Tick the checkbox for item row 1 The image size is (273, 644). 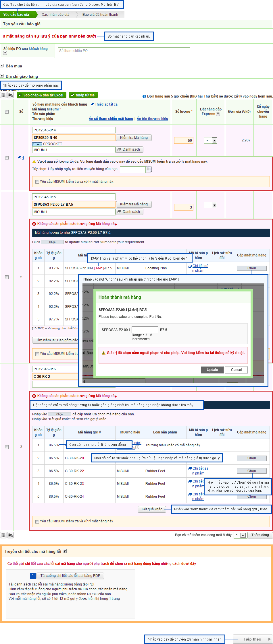coord(7,158)
